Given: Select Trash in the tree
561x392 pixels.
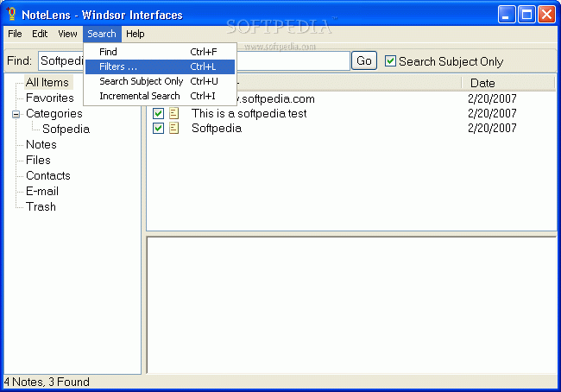Looking at the screenshot, I should point(41,207).
